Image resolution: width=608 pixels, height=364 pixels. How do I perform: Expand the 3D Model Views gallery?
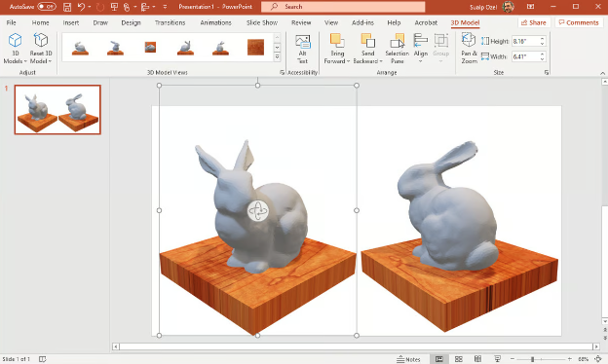click(277, 56)
